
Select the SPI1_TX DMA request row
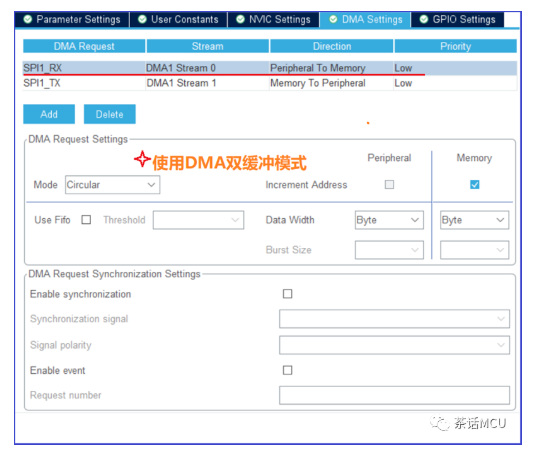pos(270,83)
